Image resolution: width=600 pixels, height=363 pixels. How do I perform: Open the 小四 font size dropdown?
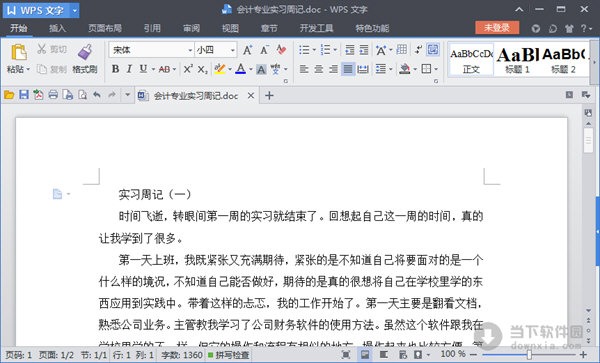[232, 50]
